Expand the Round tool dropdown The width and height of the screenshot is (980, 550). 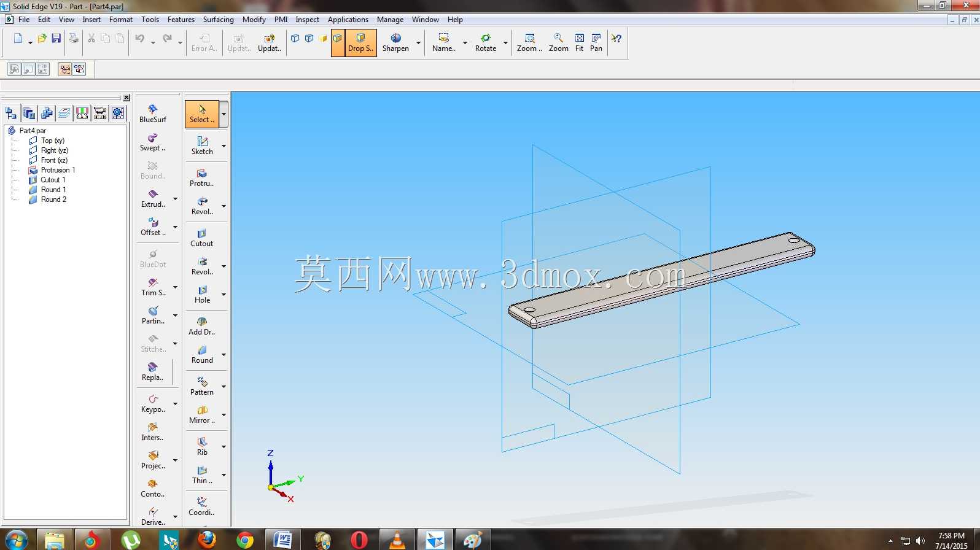click(224, 355)
